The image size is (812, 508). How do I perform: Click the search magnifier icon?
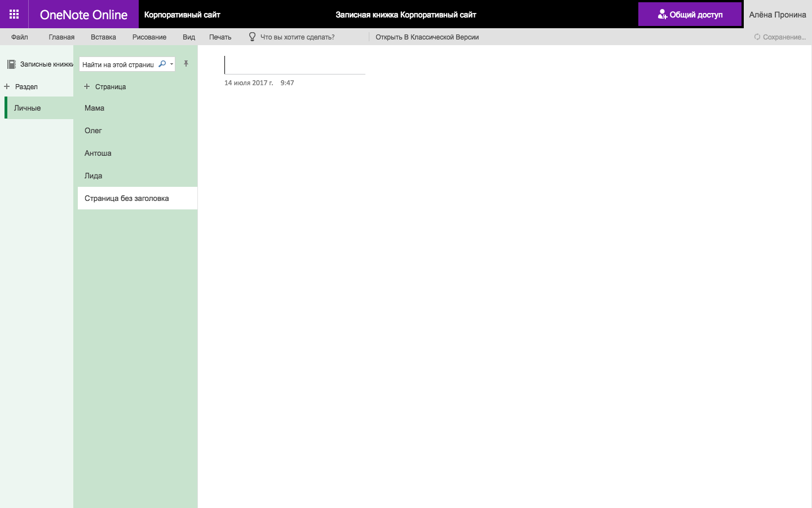(162, 64)
